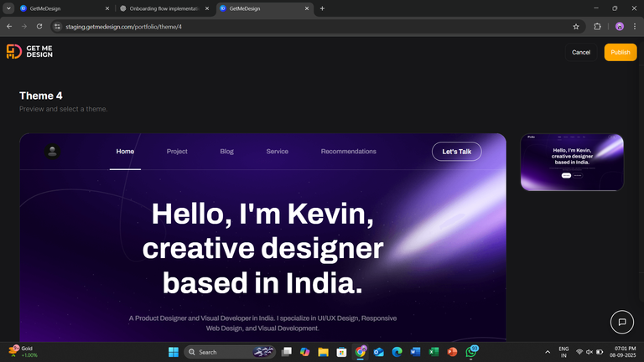The image size is (644, 362).
Task: Bookmark this page with star icon
Action: click(576, 27)
